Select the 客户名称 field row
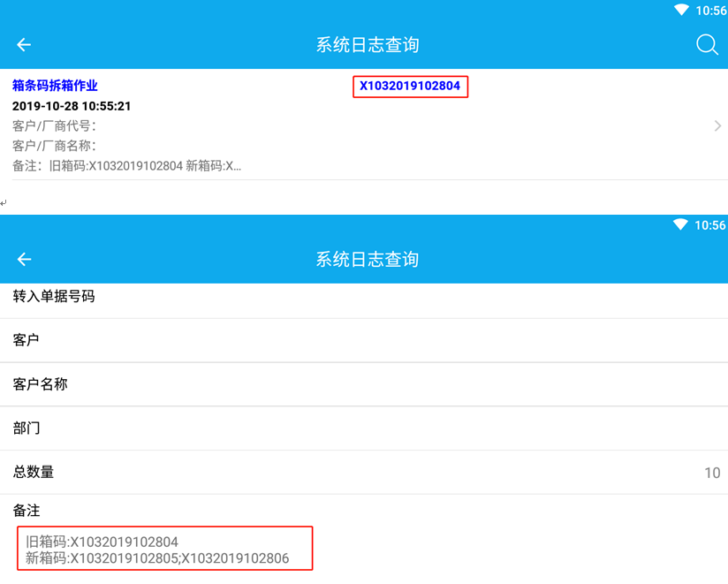The width and height of the screenshot is (728, 584). (41, 384)
